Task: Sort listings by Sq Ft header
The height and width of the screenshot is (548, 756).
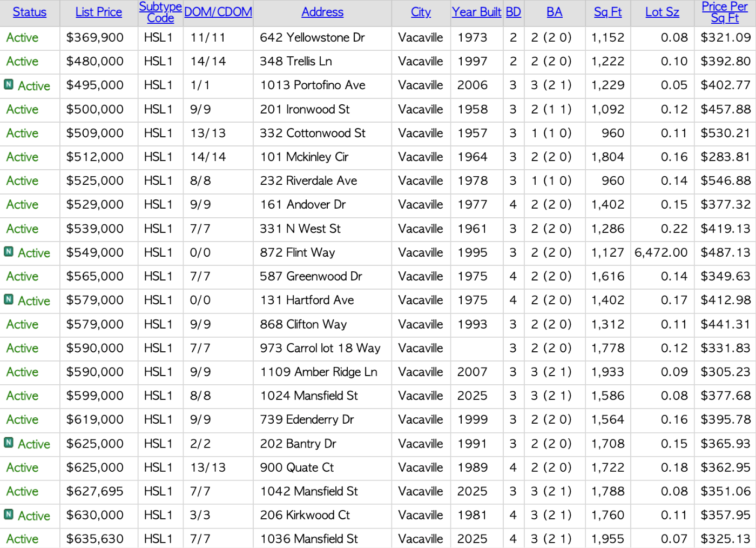Action: point(607,12)
